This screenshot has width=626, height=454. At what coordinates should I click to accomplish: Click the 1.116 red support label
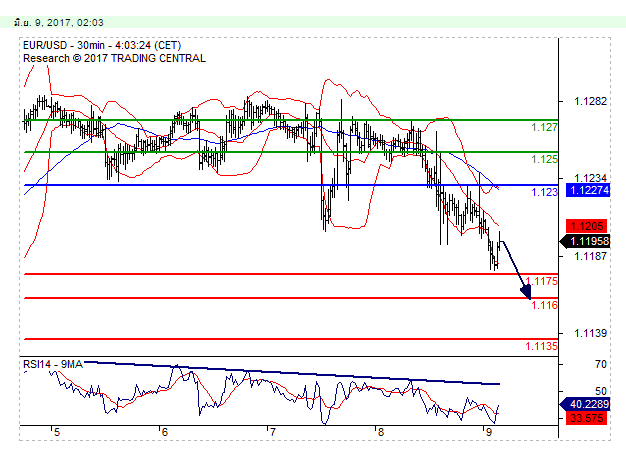[544, 305]
